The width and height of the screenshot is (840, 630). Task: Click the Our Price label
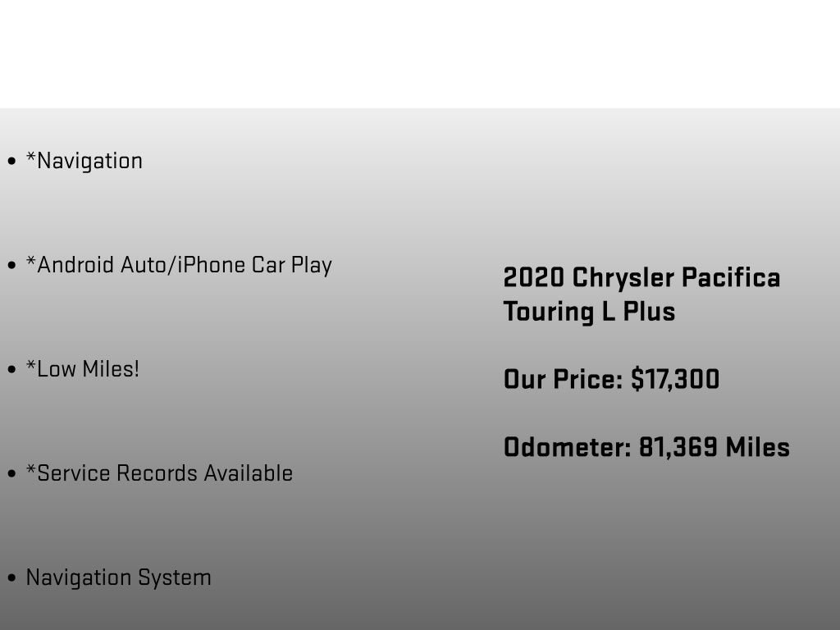[563, 379]
